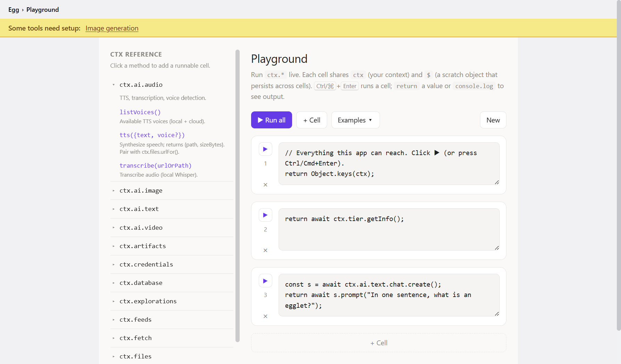Screen dimensions: 621x364
Task: Delete cell 1 with its X icon
Action: click(265, 185)
